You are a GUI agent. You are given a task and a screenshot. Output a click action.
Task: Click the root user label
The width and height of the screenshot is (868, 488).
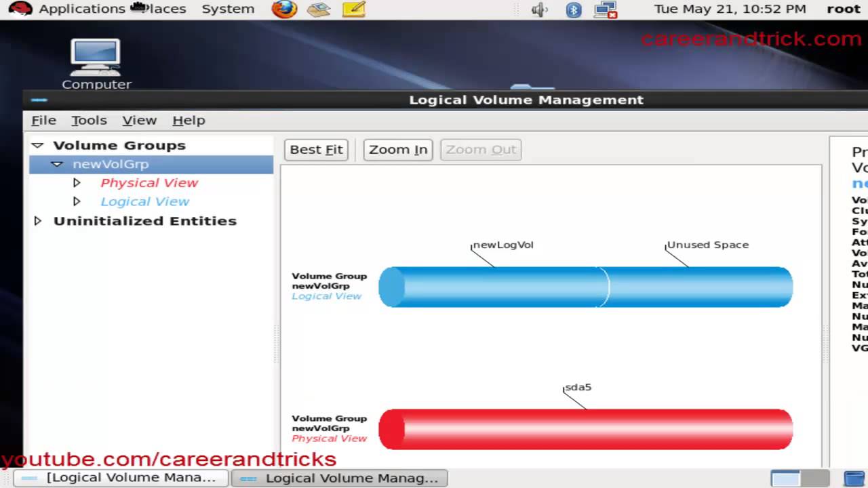click(844, 9)
